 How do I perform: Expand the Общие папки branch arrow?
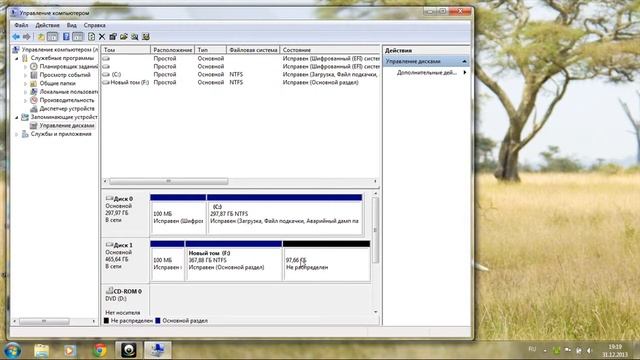tap(25, 83)
